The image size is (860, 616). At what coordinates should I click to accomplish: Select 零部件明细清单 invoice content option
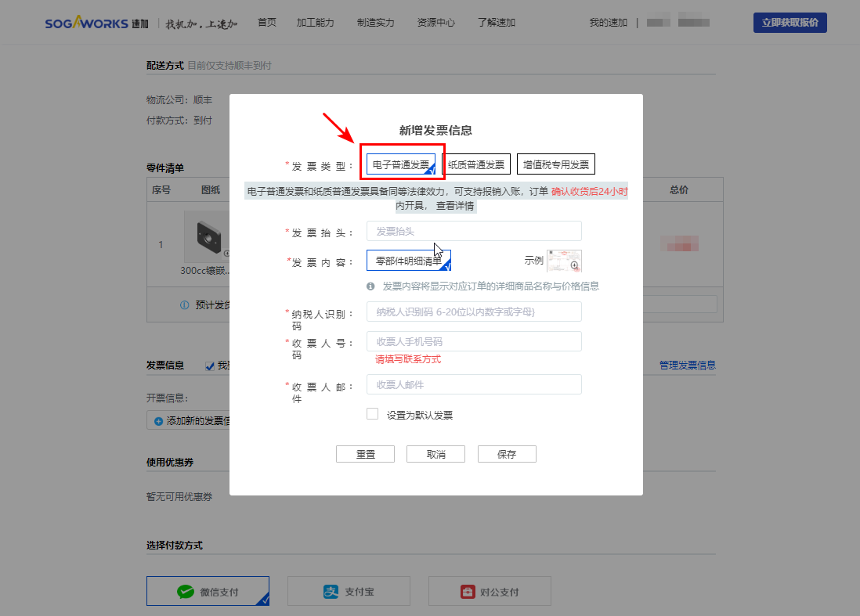[x=408, y=261]
